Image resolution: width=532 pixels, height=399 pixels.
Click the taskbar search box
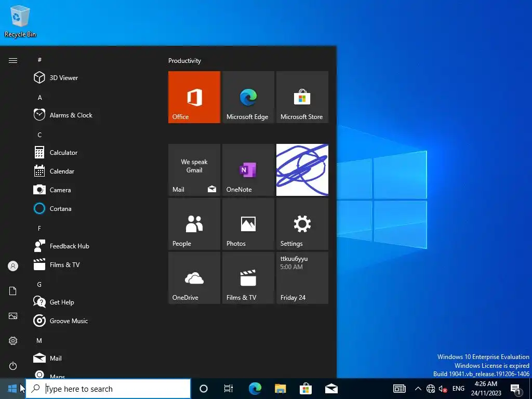(108, 389)
